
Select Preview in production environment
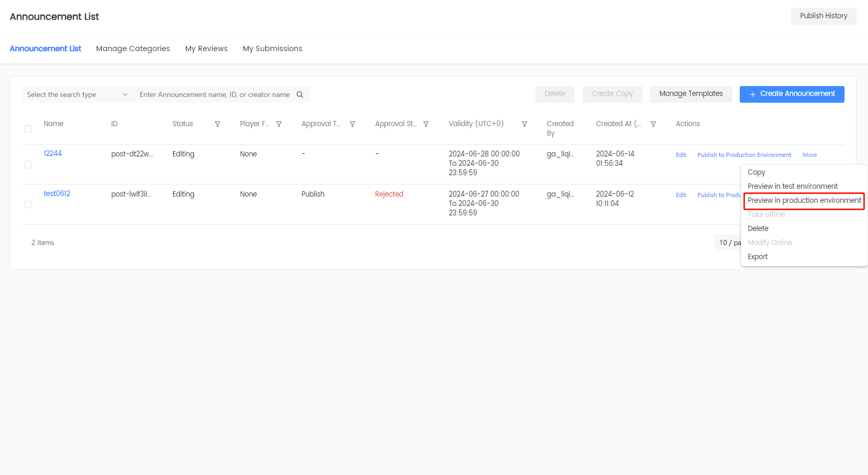(804, 200)
